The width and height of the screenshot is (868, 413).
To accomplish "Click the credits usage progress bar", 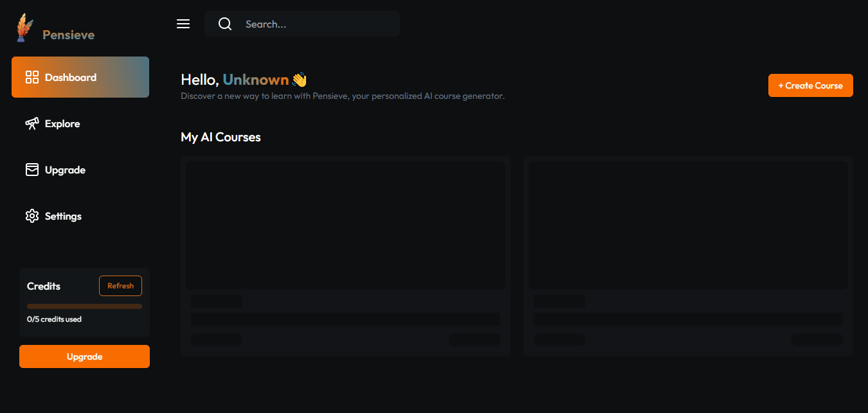I will [84, 306].
